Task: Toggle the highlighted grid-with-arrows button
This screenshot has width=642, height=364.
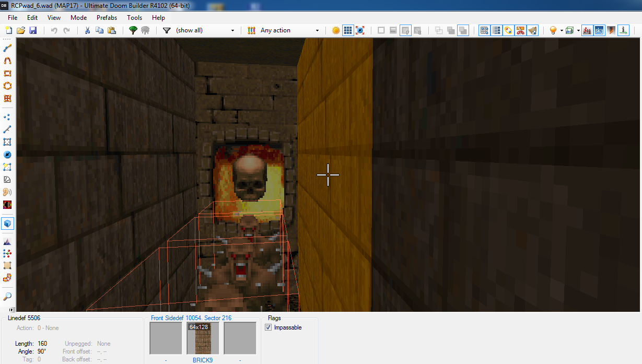Action: [x=484, y=30]
